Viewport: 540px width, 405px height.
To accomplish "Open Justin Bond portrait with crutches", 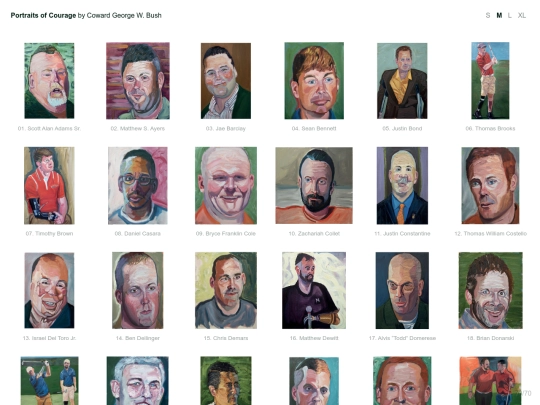I will coord(402,81).
